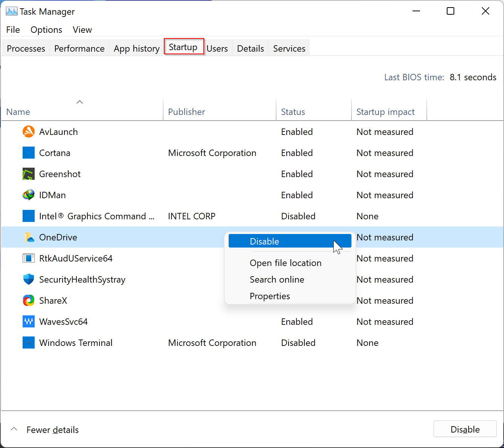
Task: Open the View menu
Action: pos(82,30)
